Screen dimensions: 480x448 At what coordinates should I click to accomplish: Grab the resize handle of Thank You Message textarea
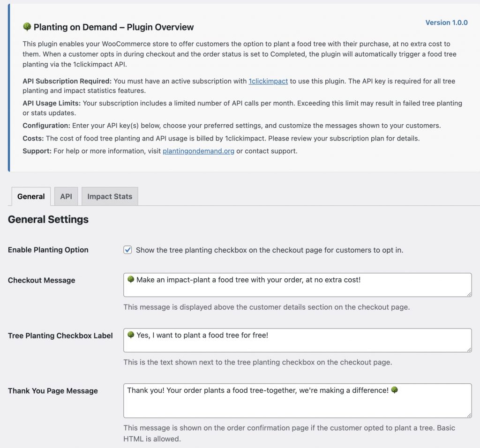[469, 415]
